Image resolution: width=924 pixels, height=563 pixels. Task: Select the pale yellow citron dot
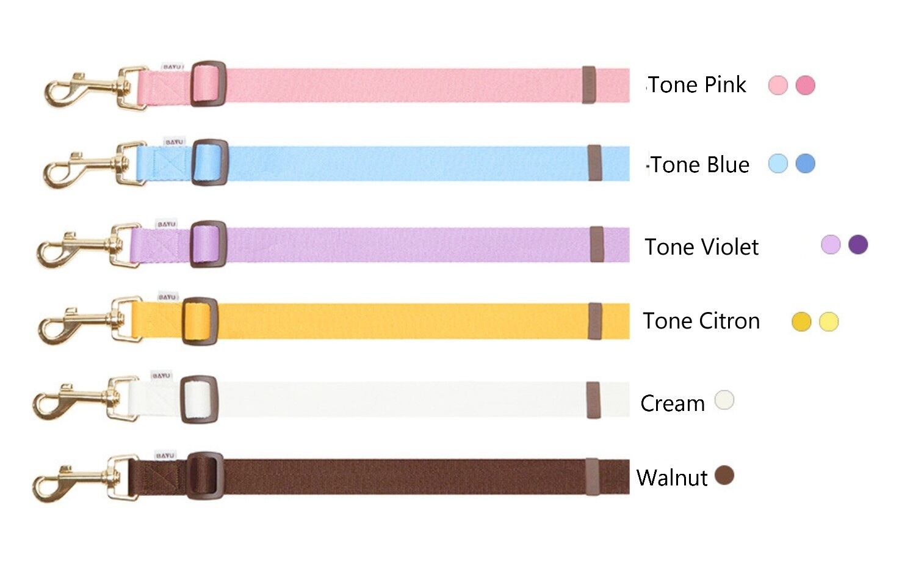(829, 321)
